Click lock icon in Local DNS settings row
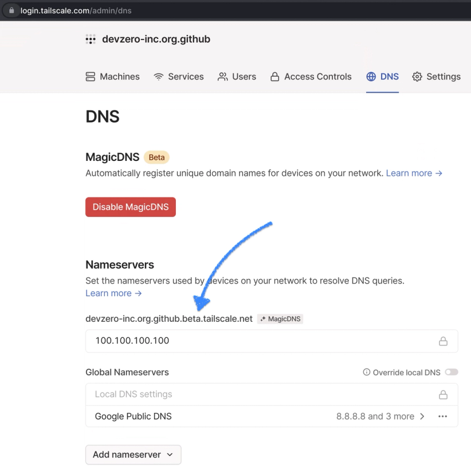This screenshot has height=476, width=471. point(443,394)
